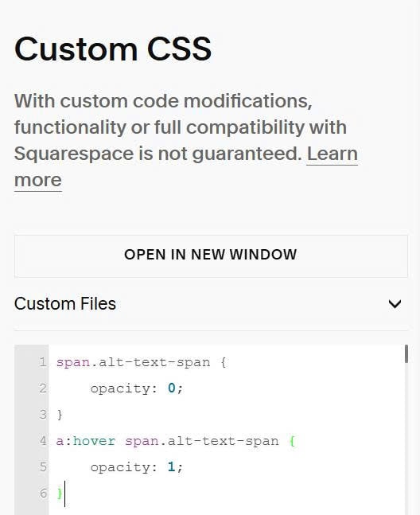Select the Custom Files section label
The image size is (420, 515).
pyautogui.click(x=65, y=303)
